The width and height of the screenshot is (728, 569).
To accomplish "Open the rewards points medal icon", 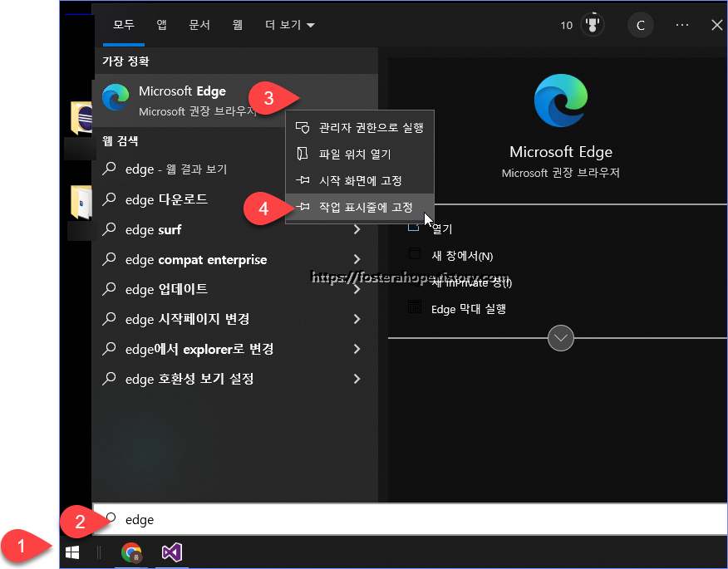I will click(592, 25).
